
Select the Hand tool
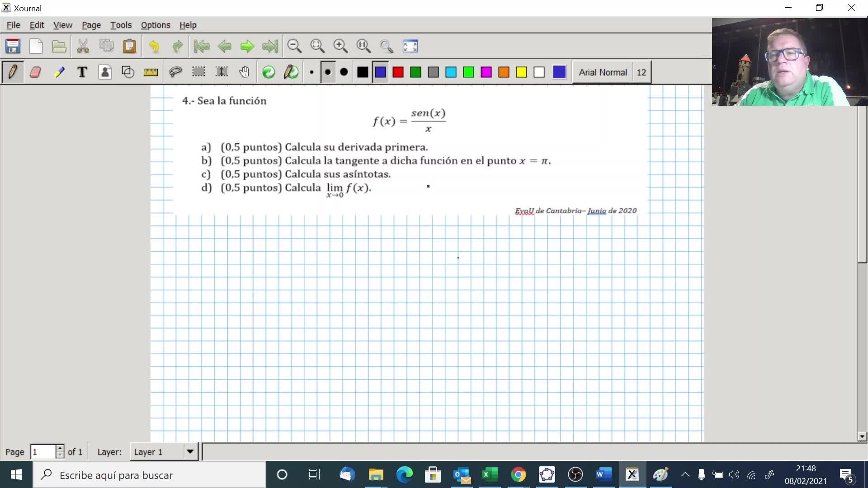[245, 72]
